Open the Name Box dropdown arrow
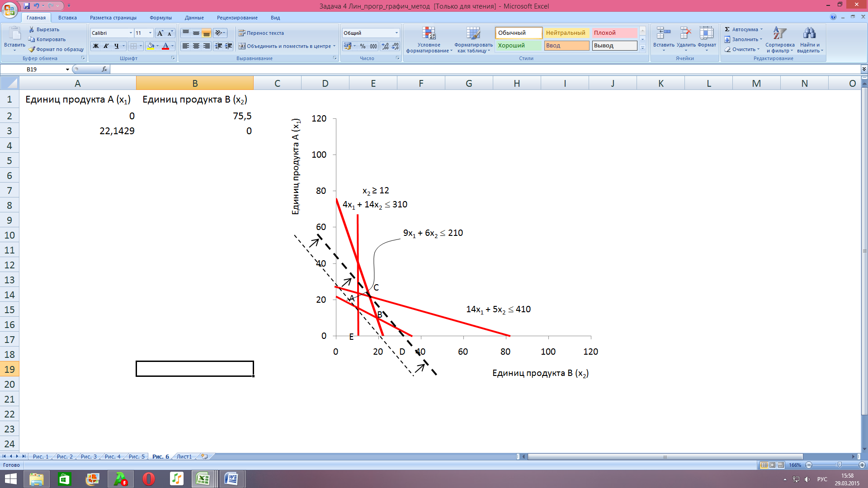The width and height of the screenshot is (868, 488). pyautogui.click(x=67, y=70)
